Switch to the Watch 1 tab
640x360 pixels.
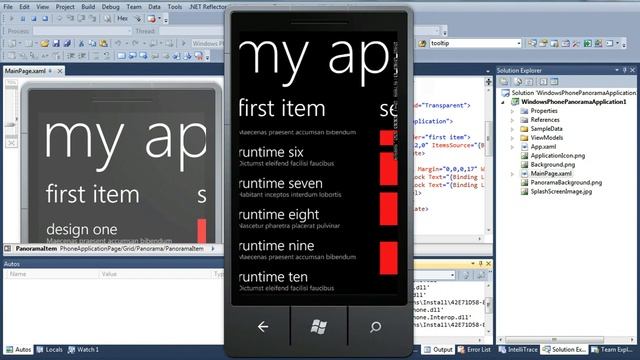tap(83, 350)
